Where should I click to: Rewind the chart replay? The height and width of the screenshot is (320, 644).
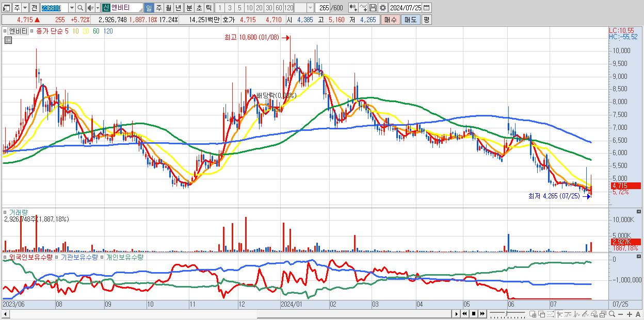465,314
